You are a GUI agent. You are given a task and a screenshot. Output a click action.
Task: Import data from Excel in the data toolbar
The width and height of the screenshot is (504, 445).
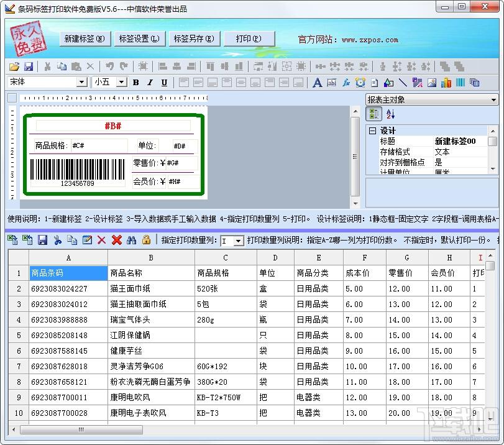tap(13, 240)
